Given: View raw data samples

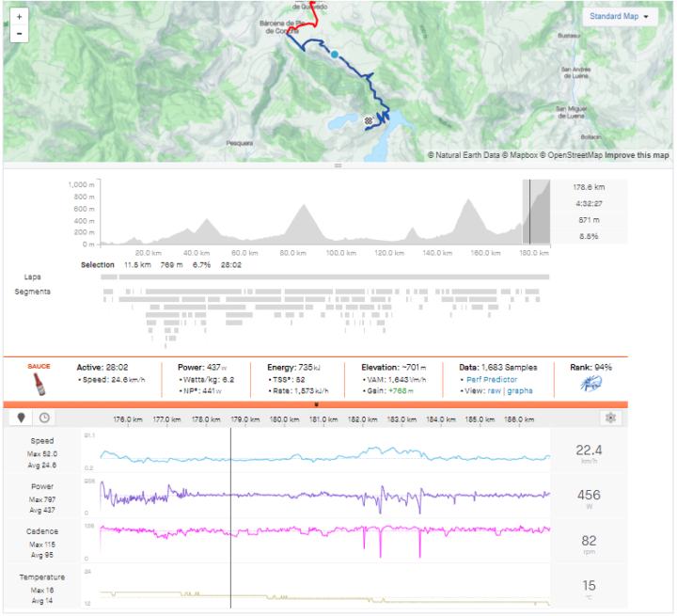Looking at the screenshot, I should (495, 390).
